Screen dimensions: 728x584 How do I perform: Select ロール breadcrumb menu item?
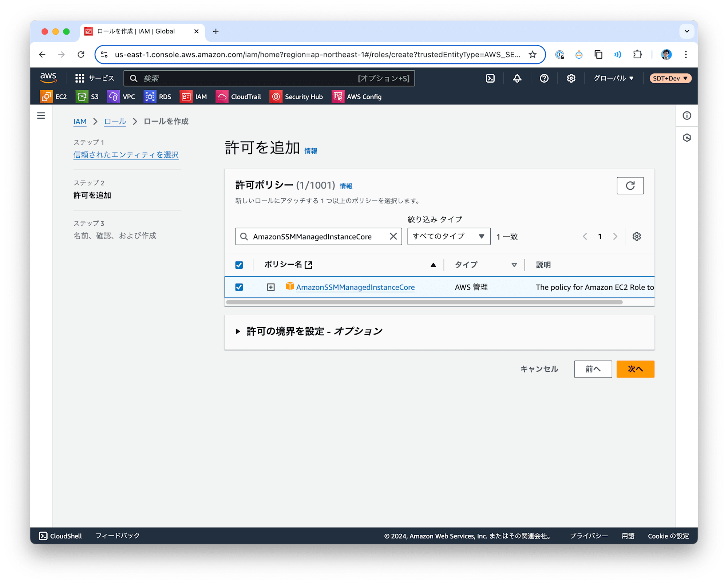(114, 122)
